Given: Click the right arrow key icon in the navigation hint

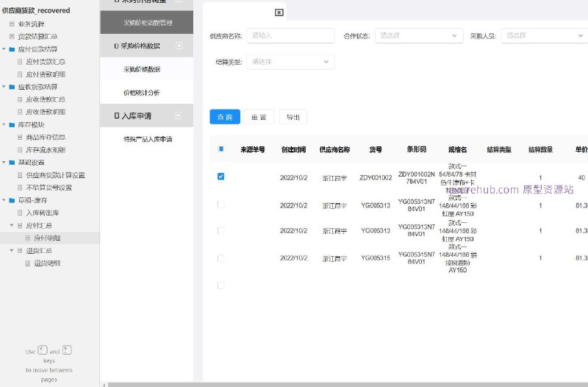Looking at the screenshot, I should point(67,350).
